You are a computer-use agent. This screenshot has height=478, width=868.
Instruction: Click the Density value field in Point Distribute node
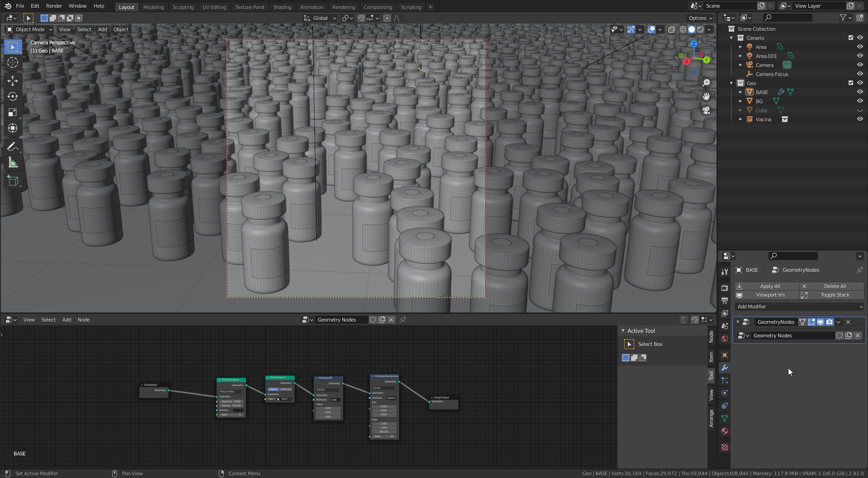tap(231, 406)
